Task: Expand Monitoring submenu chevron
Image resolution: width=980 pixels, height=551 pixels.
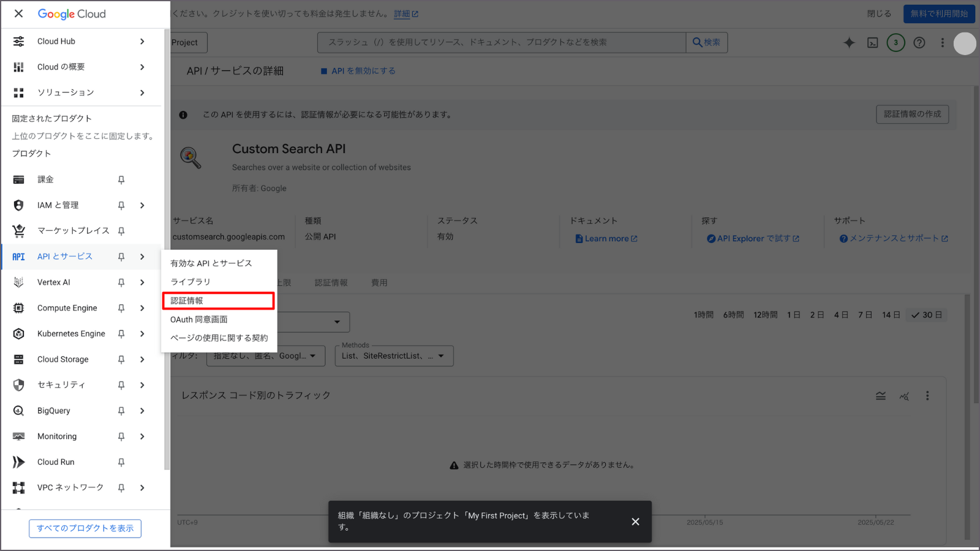Action: (x=142, y=437)
